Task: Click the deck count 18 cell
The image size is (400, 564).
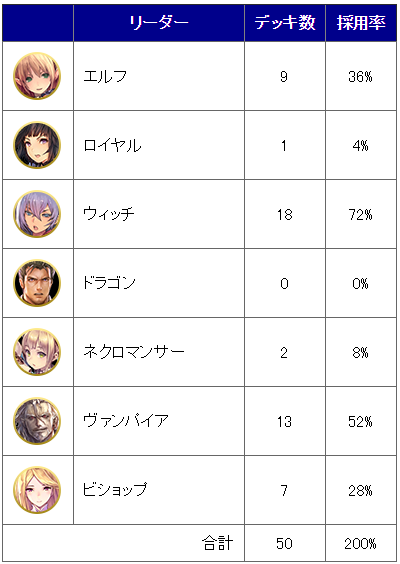Action: [x=285, y=214]
